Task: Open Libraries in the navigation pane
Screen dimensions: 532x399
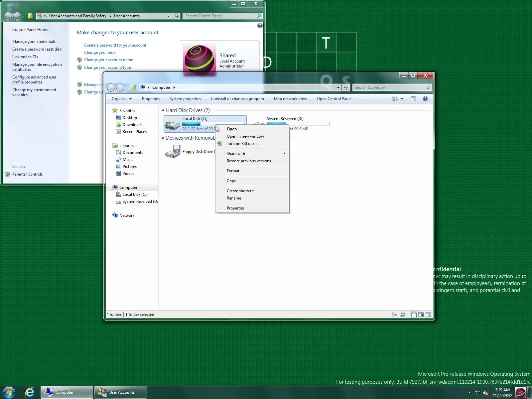Action: point(126,146)
